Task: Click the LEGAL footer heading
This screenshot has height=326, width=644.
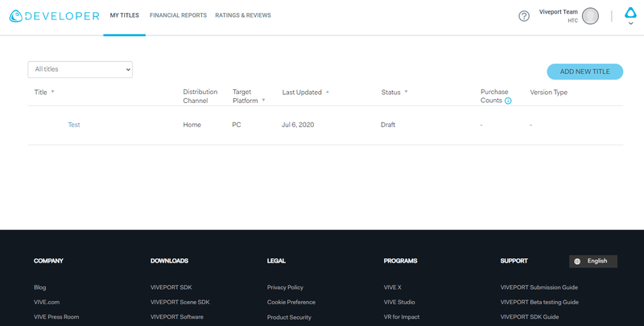Action: point(276,261)
